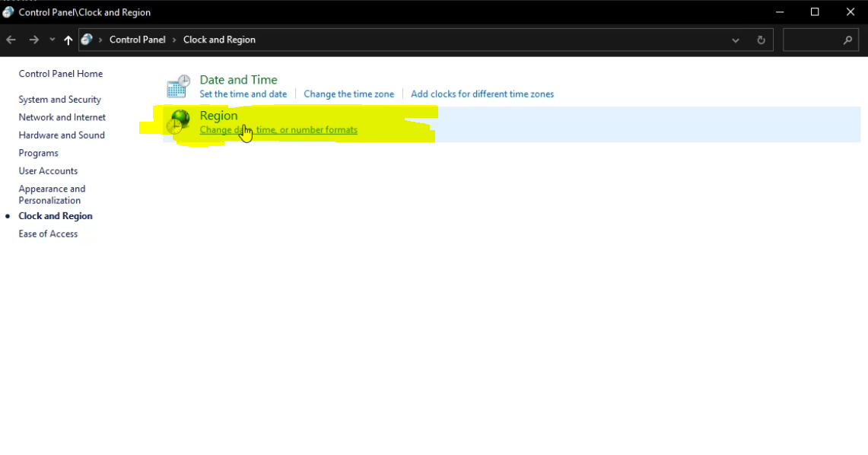Expand the recent locations dropdown

pos(52,40)
